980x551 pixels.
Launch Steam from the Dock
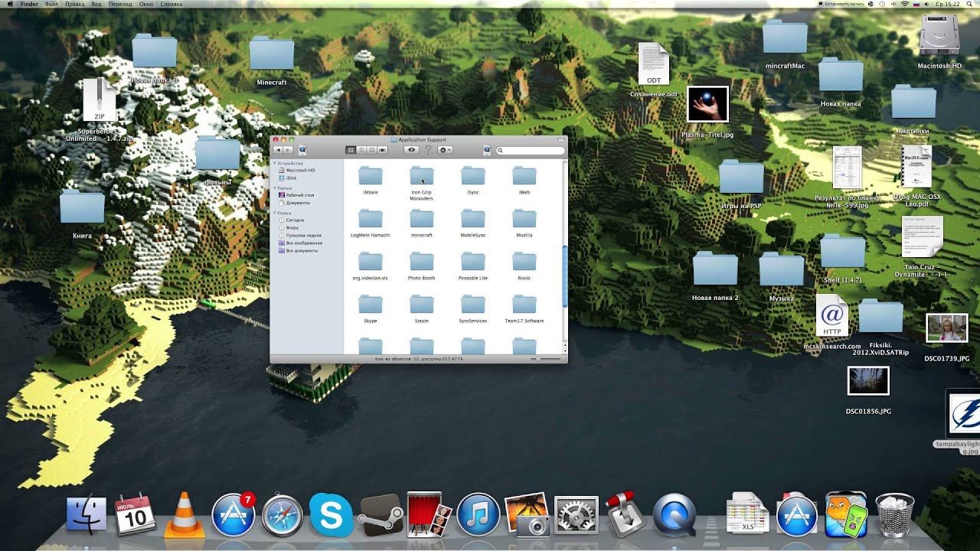tap(381, 514)
